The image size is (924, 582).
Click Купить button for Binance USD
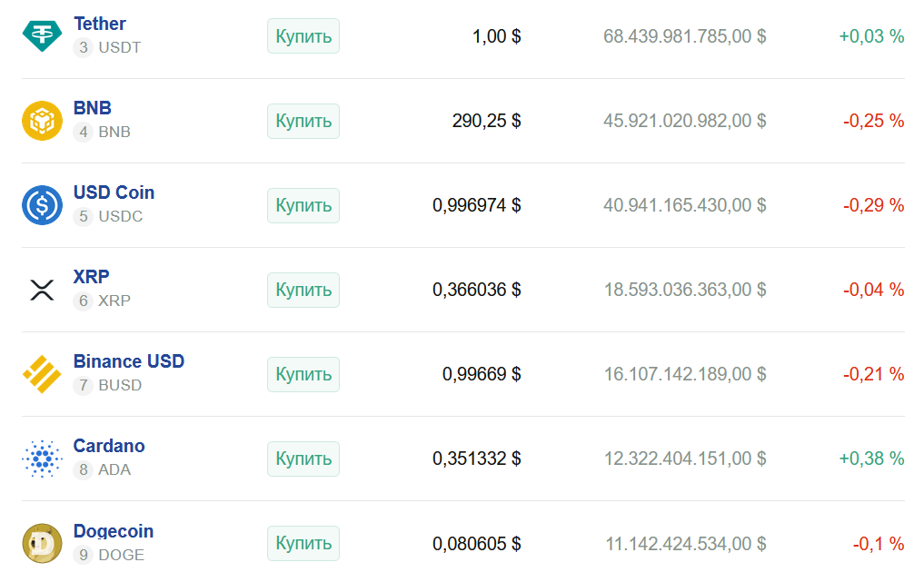[303, 374]
